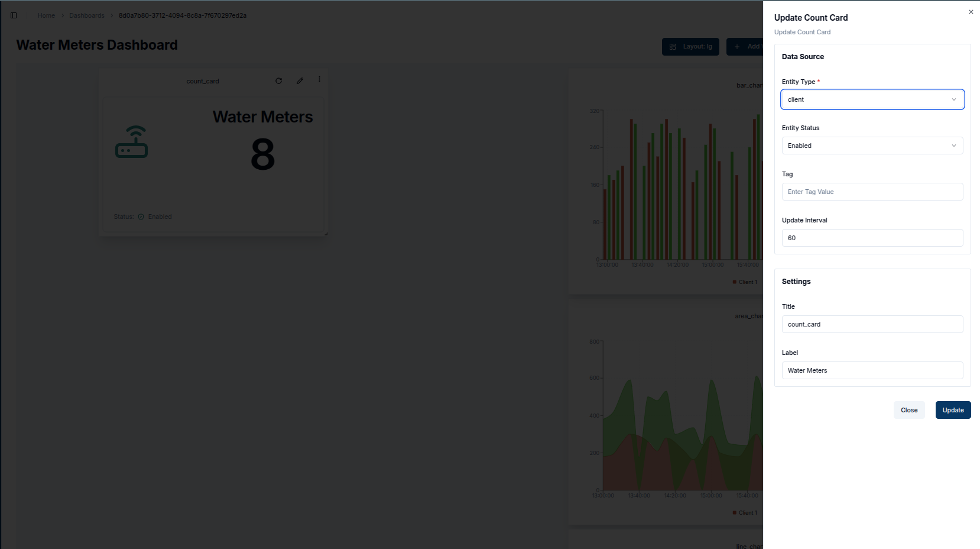The height and width of the screenshot is (549, 980).
Task: Click the bar_chart widget title
Action: click(x=749, y=85)
